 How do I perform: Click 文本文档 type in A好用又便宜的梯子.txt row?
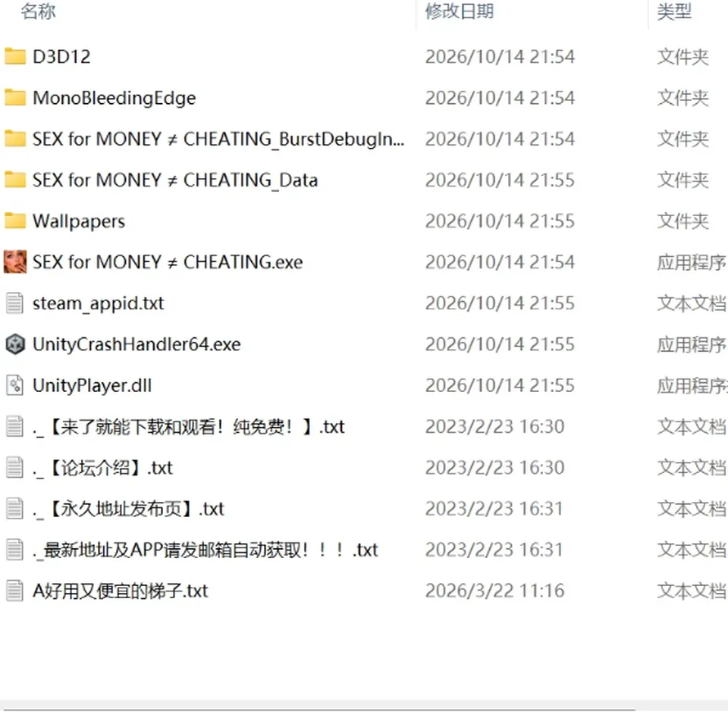click(692, 591)
